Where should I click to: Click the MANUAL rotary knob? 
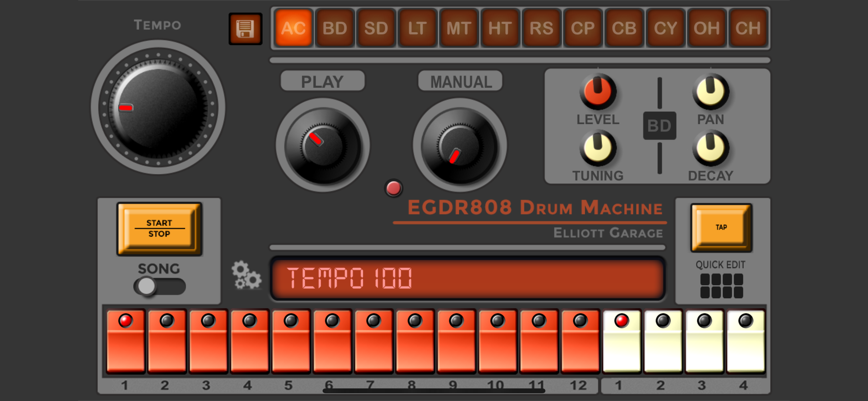460,146
